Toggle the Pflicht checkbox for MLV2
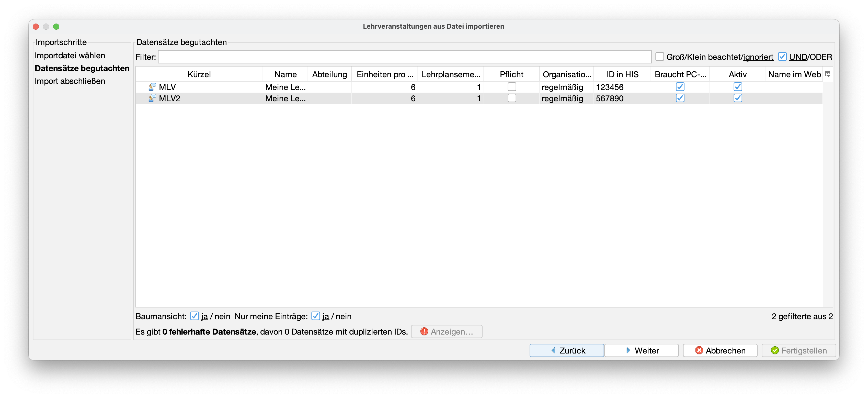 tap(511, 98)
